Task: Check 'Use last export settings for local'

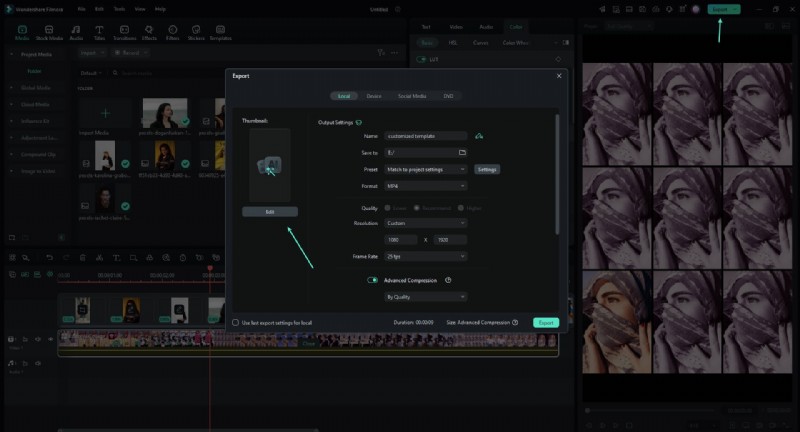Action: click(236, 323)
